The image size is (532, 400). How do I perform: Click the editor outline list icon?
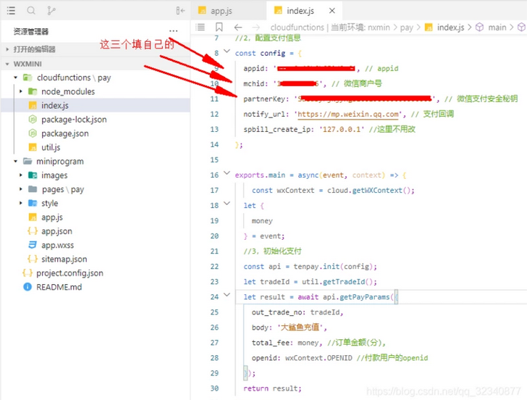click(200, 27)
